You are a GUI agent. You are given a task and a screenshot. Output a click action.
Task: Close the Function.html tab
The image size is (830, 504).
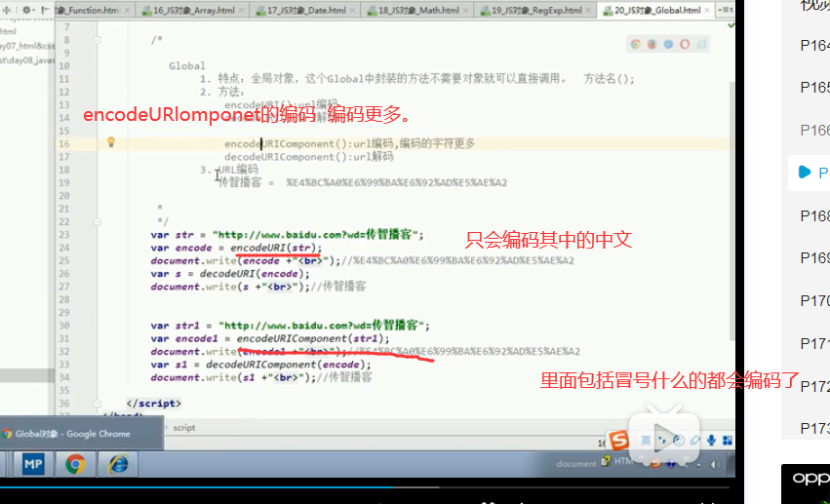click(127, 10)
